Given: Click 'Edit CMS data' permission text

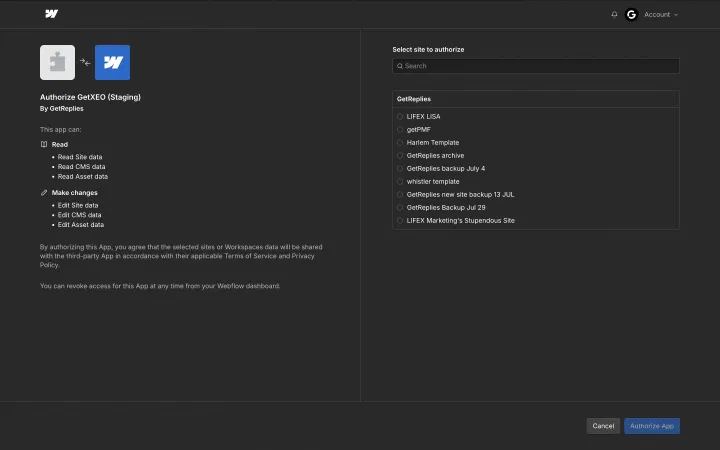Looking at the screenshot, I should 79,215.
